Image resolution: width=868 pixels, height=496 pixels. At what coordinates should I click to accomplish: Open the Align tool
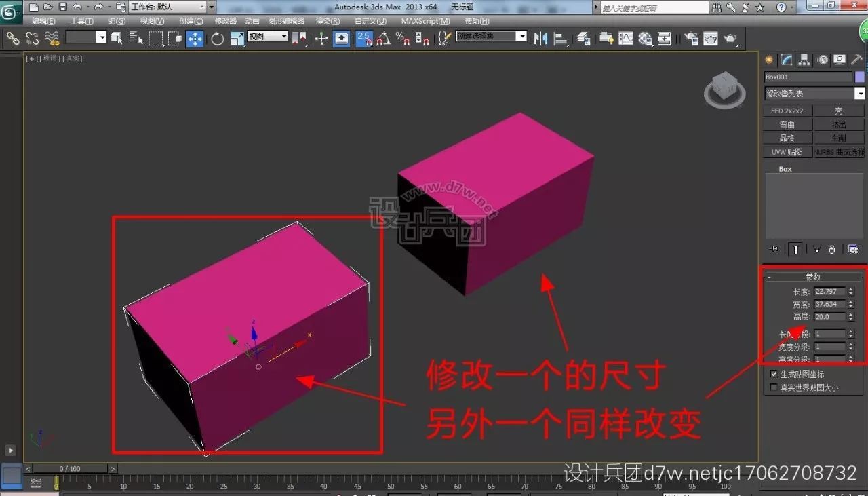click(x=561, y=39)
